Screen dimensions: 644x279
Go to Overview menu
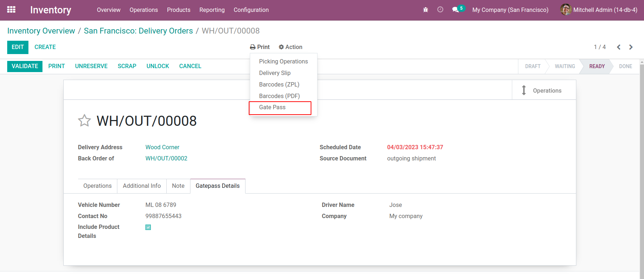tap(109, 10)
